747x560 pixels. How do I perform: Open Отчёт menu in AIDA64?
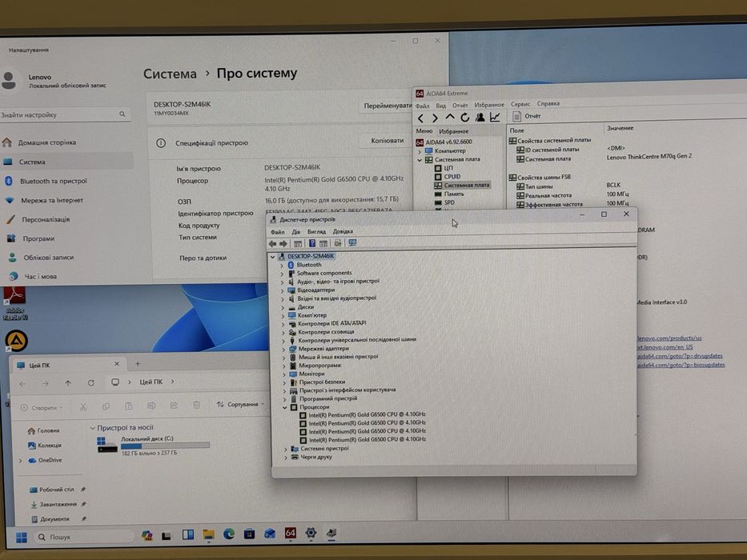click(x=460, y=106)
